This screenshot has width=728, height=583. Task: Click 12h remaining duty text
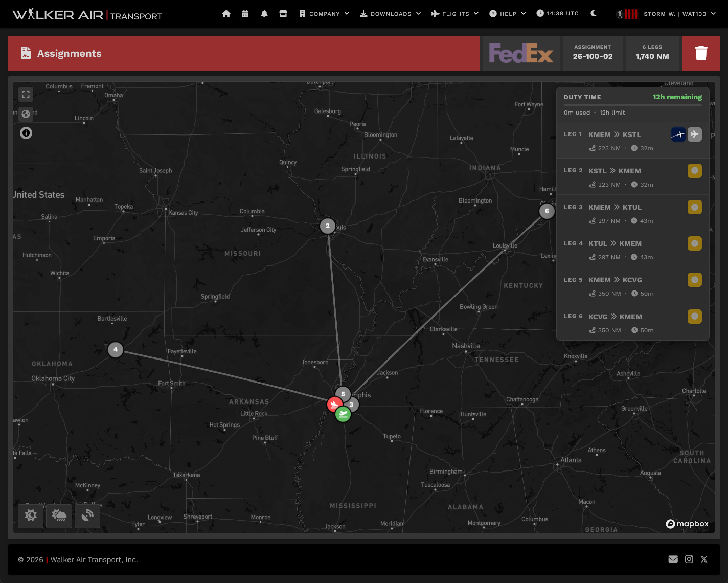tap(677, 97)
